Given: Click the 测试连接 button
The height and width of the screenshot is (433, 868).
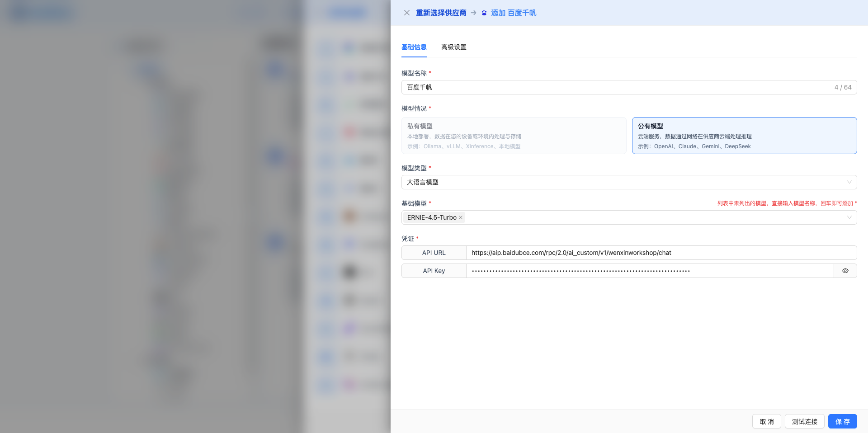Looking at the screenshot, I should 804,421.
